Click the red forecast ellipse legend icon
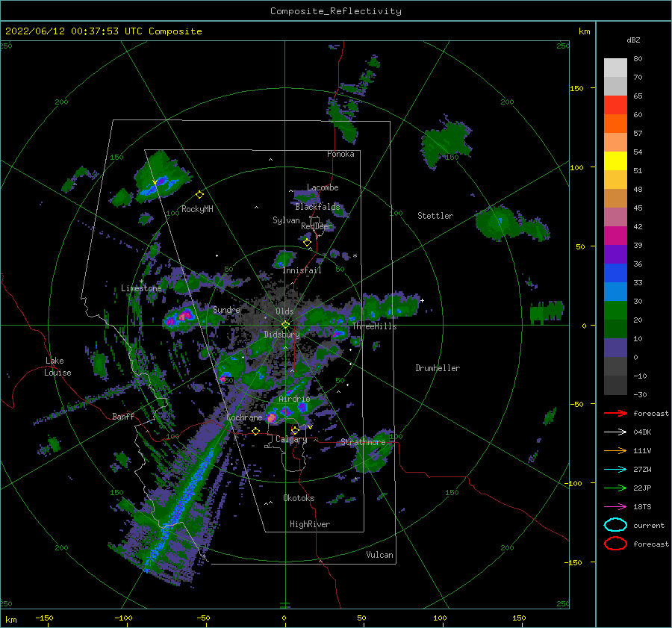Screen dimensions: 672x628 tap(615, 544)
